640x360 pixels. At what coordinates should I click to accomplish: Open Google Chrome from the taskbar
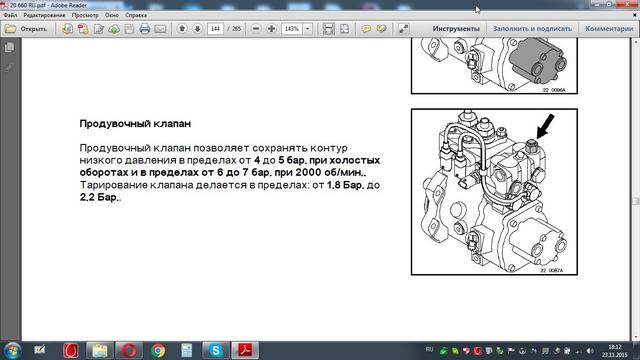click(x=158, y=350)
